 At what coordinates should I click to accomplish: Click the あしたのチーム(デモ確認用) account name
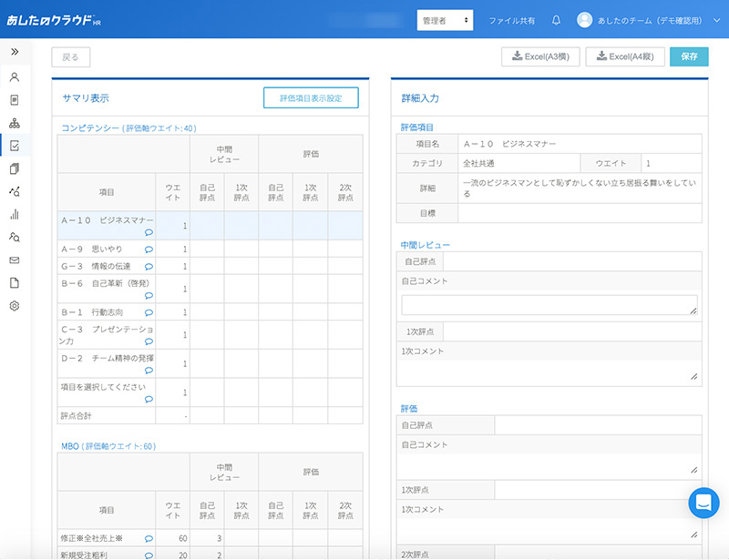(650, 21)
